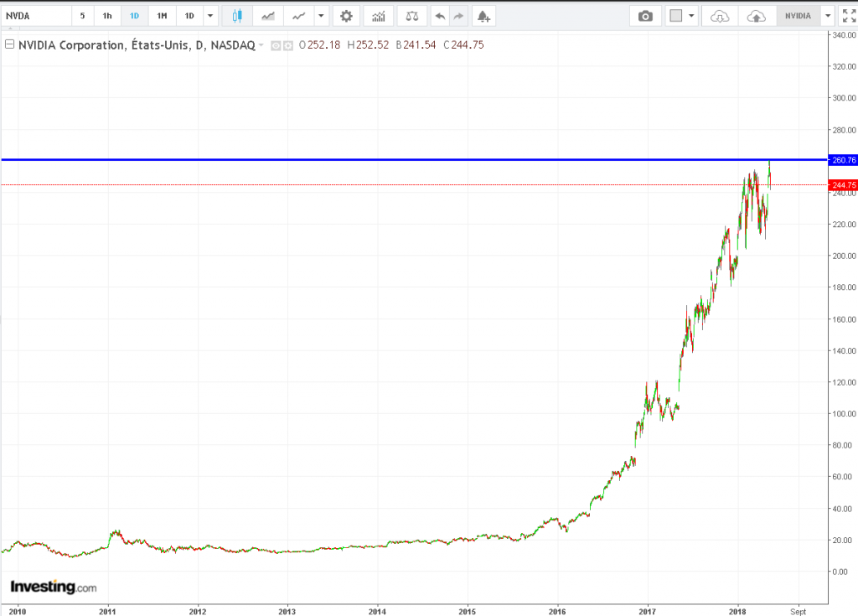Redo the last chart action

point(458,16)
